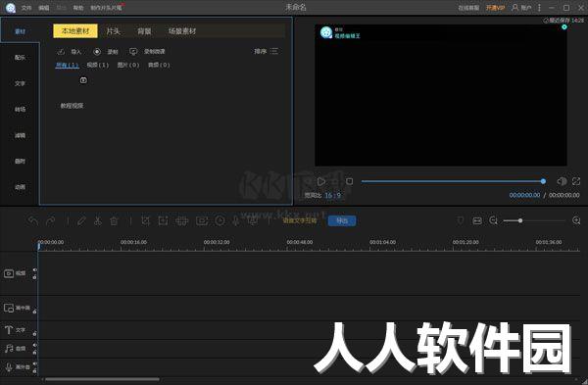The image size is (588, 385).
Task: Click the mosaic tool icon
Action: [182, 220]
